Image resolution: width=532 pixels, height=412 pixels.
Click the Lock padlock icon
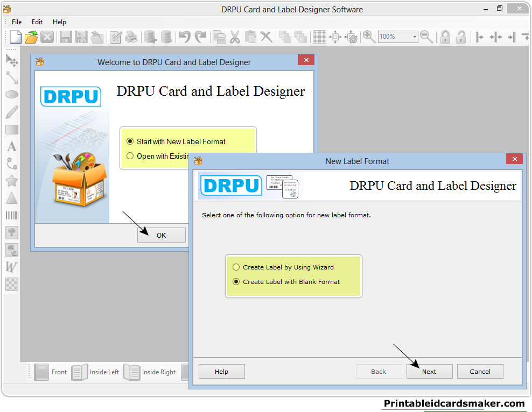coord(445,37)
